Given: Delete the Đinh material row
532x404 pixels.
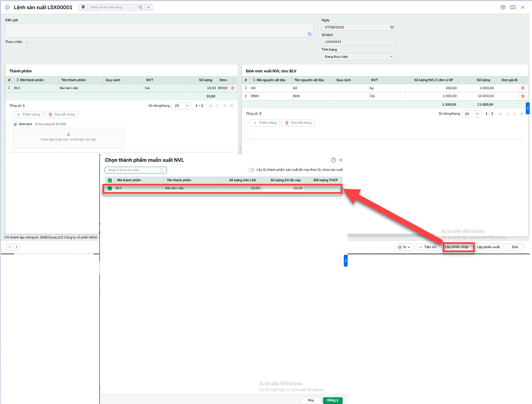Looking at the screenshot, I should point(523,96).
